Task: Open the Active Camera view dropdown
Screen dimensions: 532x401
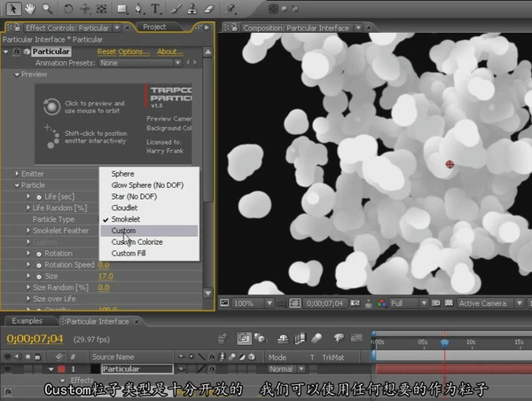Action: pos(490,303)
